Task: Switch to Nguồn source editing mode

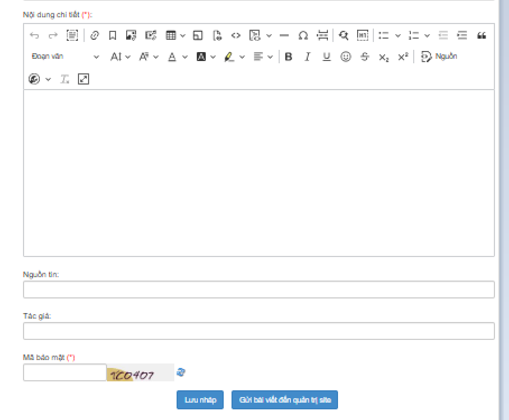Action: pyautogui.click(x=439, y=57)
